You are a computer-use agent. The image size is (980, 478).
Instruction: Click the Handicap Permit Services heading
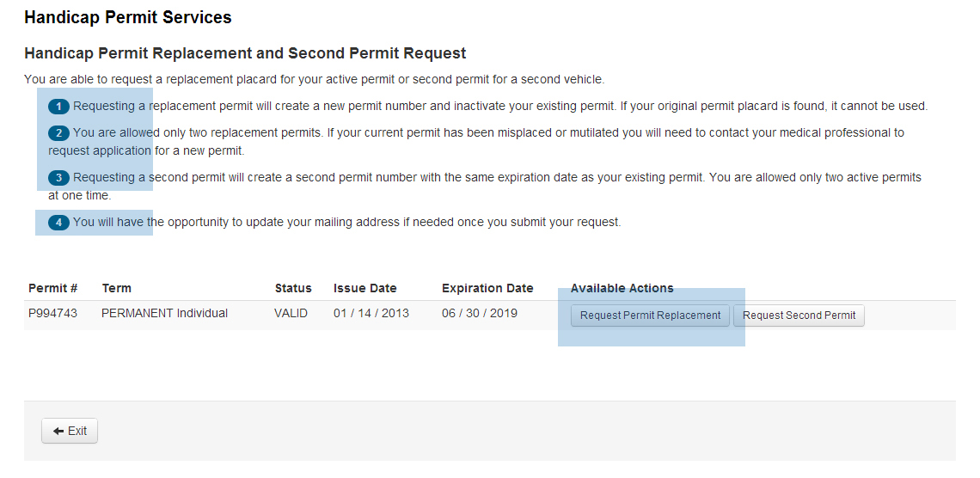128,17
